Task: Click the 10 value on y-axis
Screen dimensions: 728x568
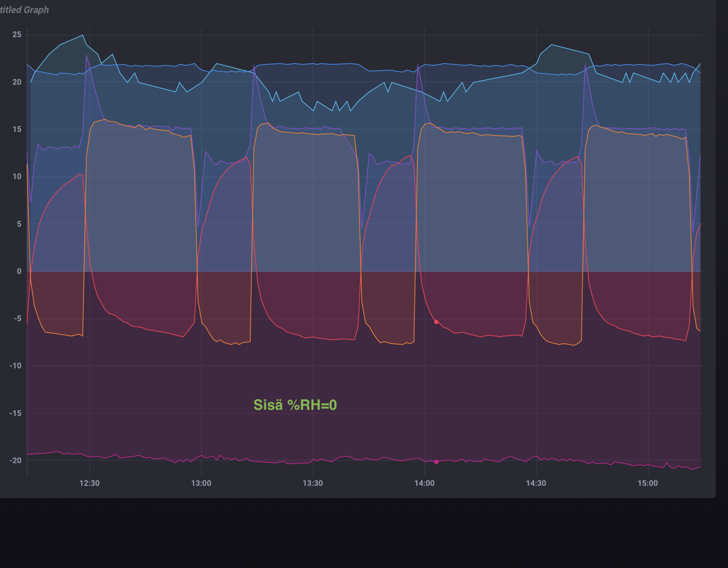Action: [x=17, y=177]
